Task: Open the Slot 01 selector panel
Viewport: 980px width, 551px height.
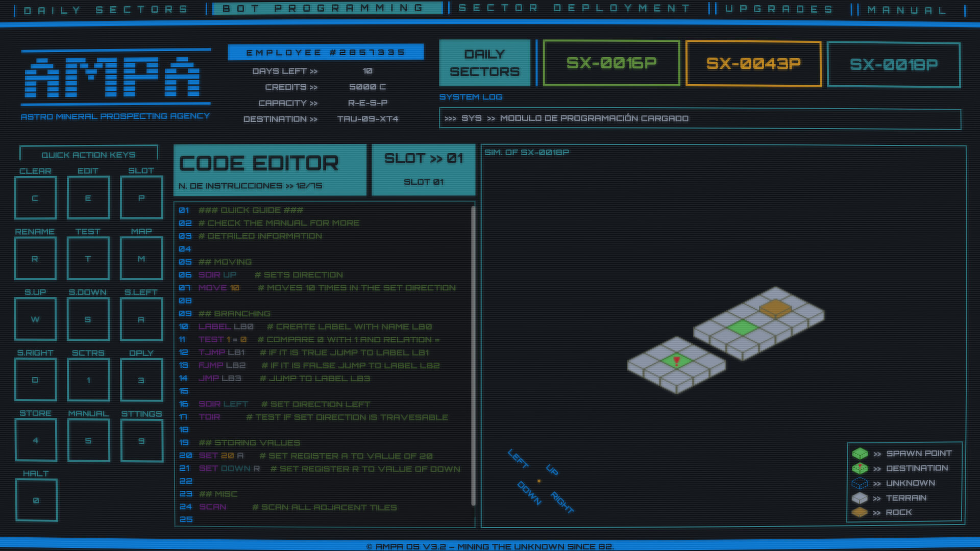Action: pyautogui.click(x=423, y=169)
